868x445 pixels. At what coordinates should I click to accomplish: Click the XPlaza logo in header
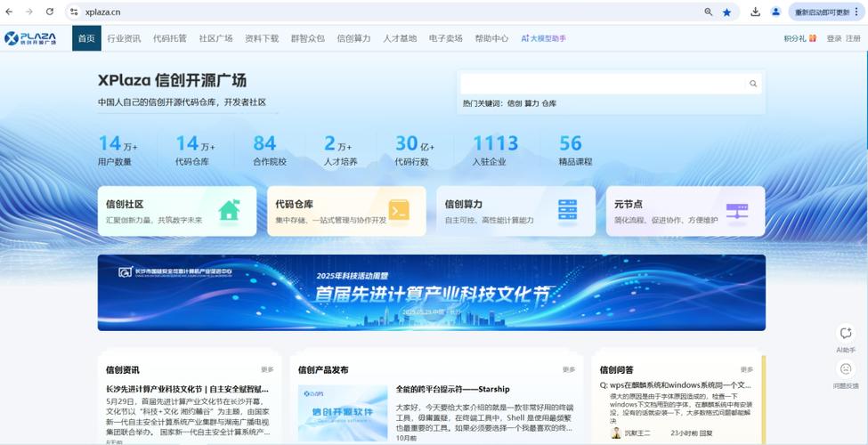[x=30, y=38]
